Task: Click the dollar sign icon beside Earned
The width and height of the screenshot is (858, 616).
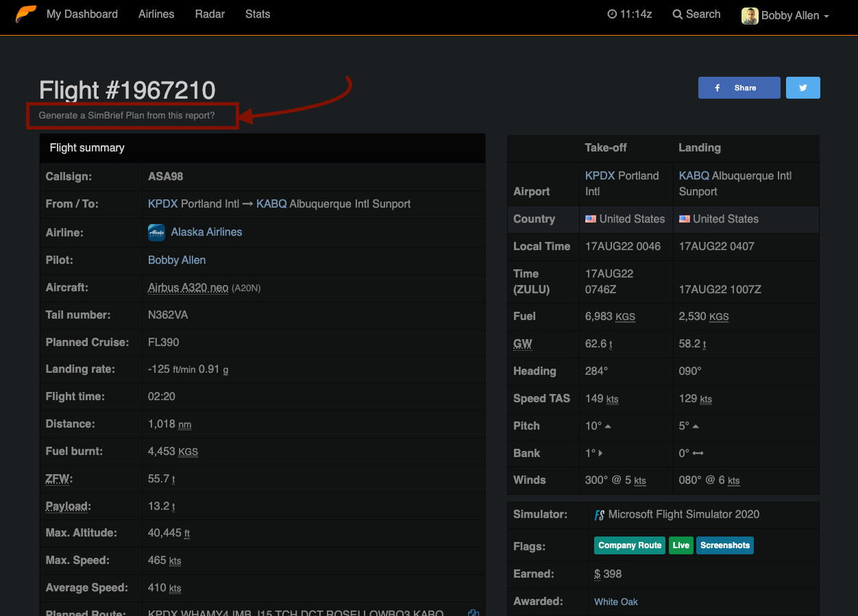Action: pos(596,574)
